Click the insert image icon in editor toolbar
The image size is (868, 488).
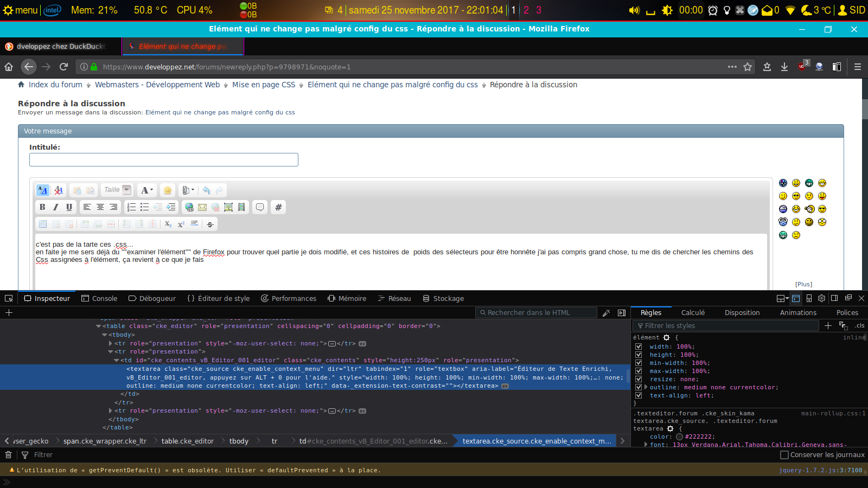click(x=228, y=207)
